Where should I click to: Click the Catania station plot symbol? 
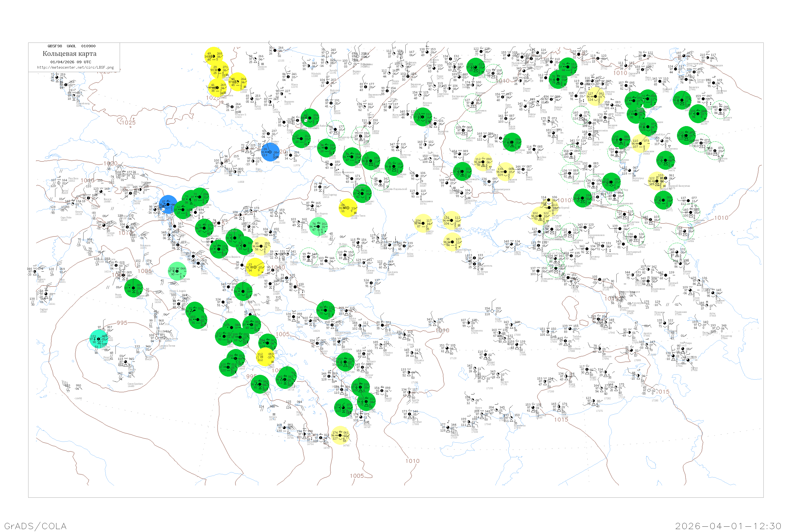click(126, 362)
